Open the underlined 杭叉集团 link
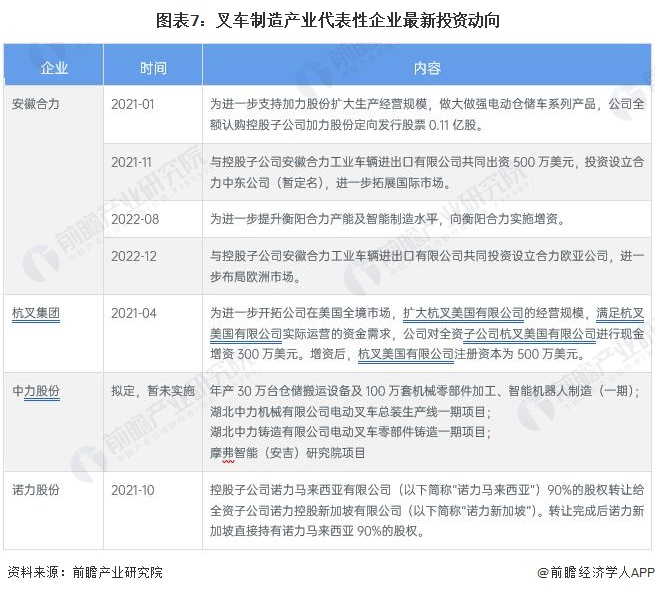The width and height of the screenshot is (655, 593). point(36,313)
